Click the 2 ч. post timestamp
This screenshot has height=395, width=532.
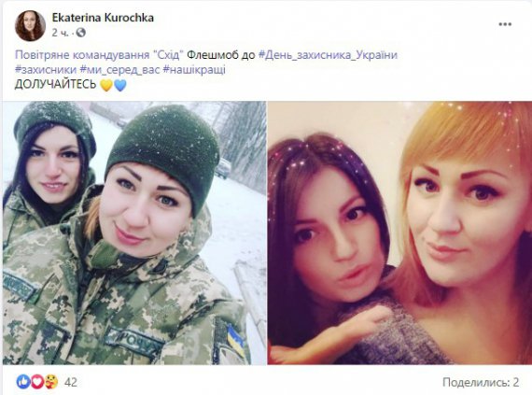coord(60,33)
